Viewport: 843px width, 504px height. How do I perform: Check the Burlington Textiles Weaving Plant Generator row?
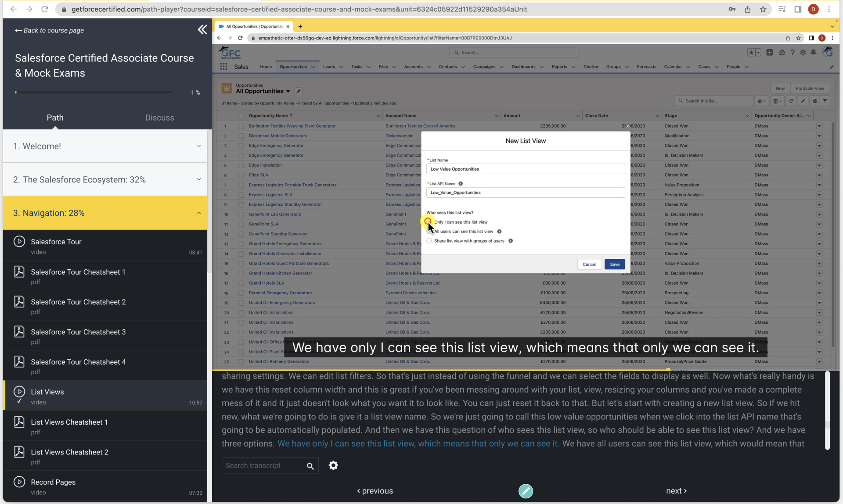click(241, 126)
